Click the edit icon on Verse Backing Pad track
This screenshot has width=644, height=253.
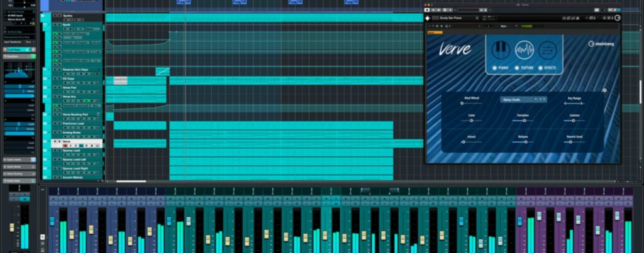point(99,114)
